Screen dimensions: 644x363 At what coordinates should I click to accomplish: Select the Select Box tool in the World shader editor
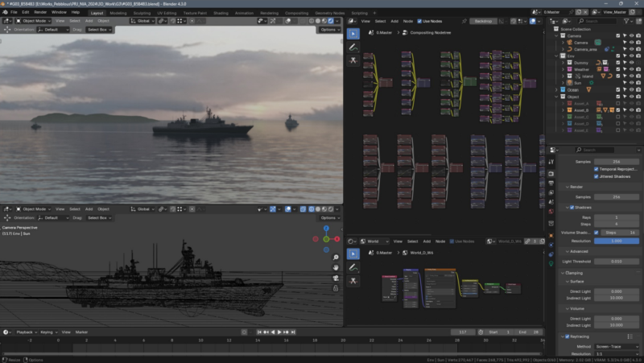353,254
